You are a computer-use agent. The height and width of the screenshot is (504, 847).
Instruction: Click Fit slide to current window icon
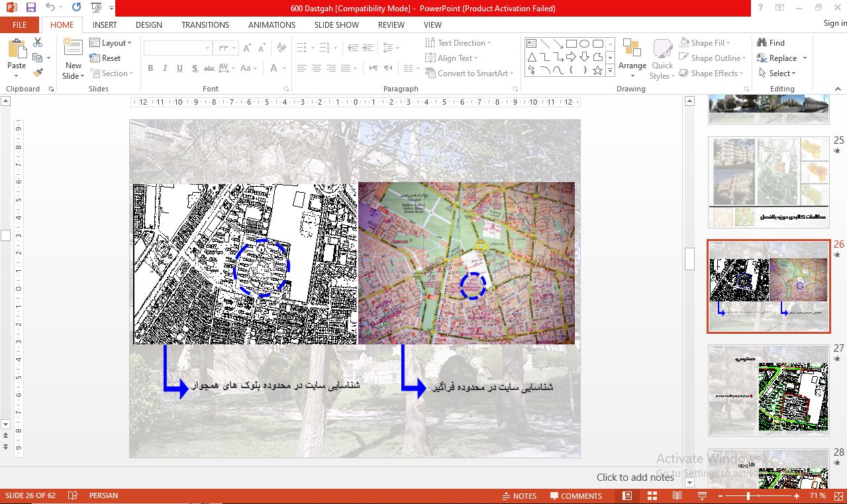837,496
